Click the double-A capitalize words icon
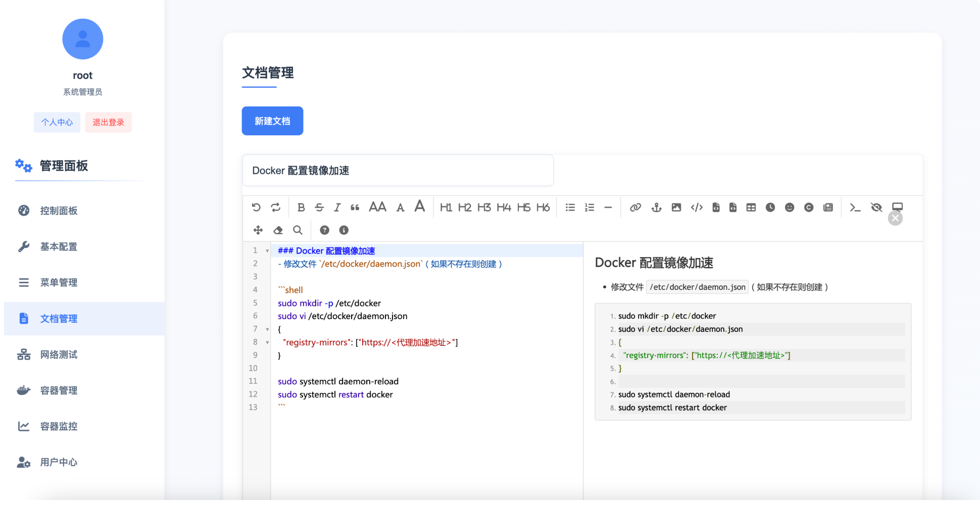This screenshot has height=507, width=980. (377, 207)
